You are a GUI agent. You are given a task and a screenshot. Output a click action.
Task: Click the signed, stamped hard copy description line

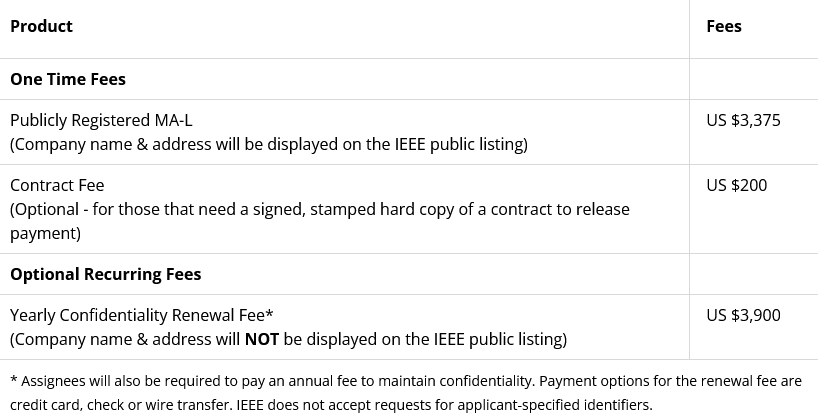(320, 209)
